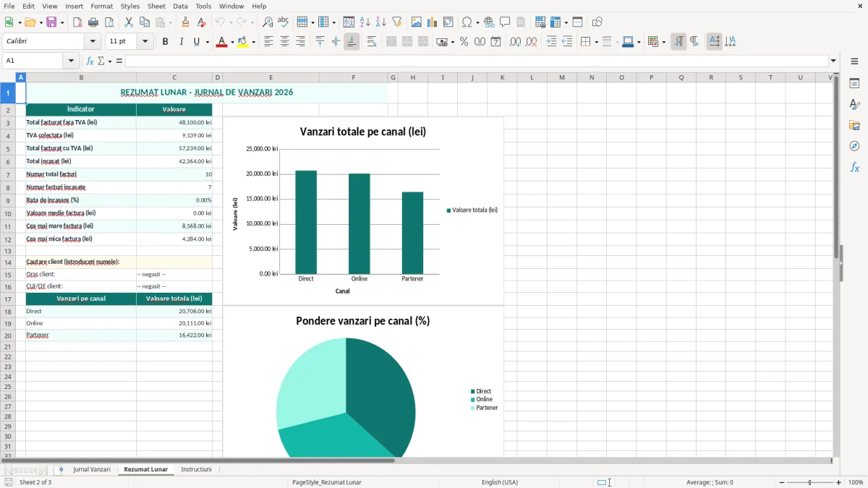
Task: Run the spelling check
Action: point(284,22)
